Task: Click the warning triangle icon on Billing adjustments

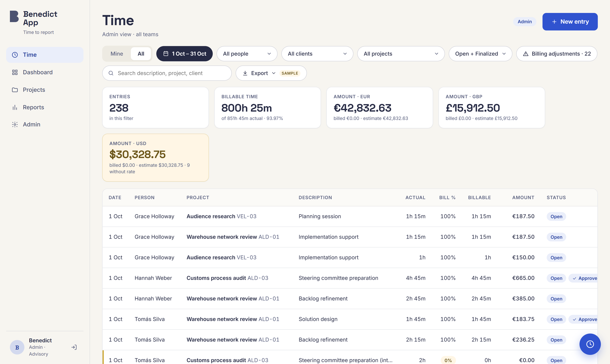Action: [x=526, y=54]
